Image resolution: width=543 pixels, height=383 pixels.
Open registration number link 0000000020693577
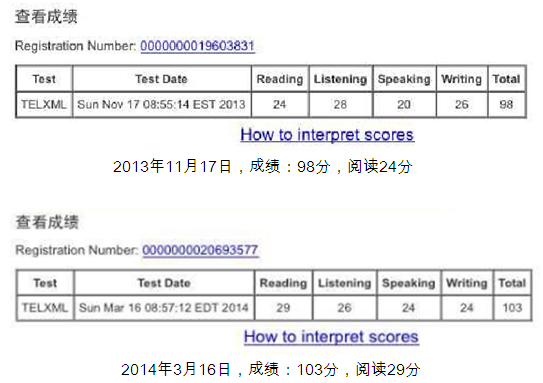tap(200, 250)
